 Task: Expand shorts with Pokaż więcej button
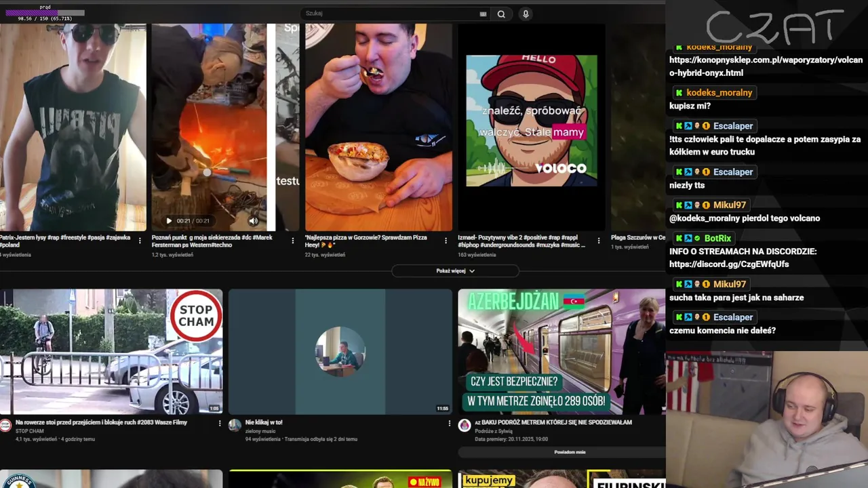tap(455, 271)
